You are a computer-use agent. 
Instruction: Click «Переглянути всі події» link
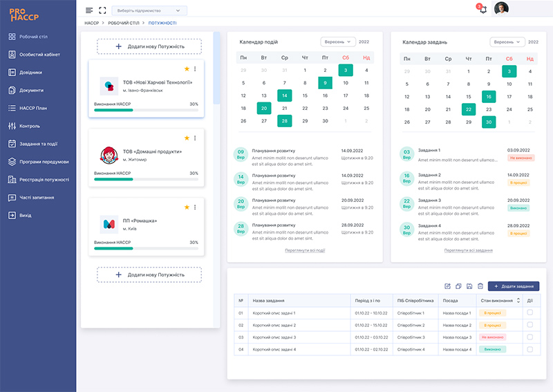(x=305, y=250)
